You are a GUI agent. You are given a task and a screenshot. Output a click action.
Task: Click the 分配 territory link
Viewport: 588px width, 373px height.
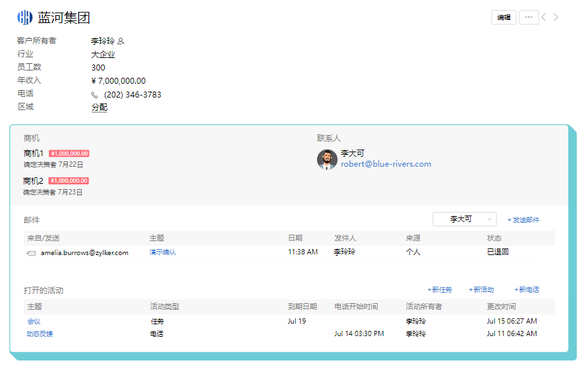pos(99,107)
